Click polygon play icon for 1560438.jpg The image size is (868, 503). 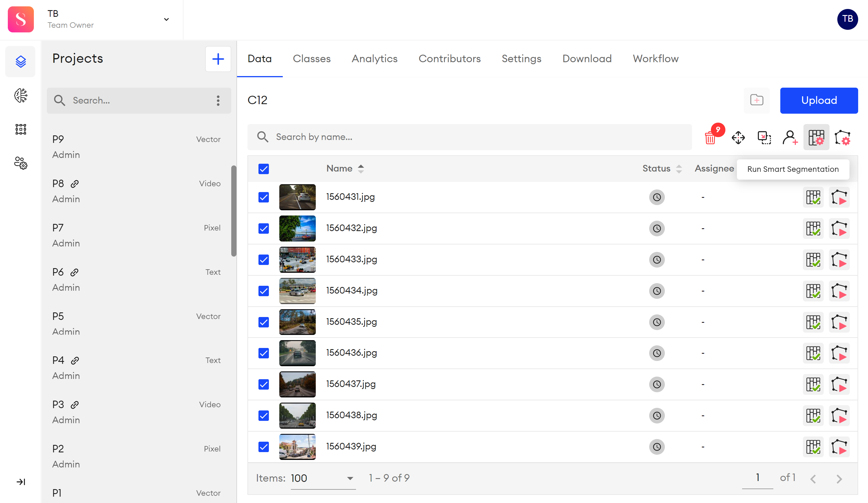pyautogui.click(x=839, y=416)
